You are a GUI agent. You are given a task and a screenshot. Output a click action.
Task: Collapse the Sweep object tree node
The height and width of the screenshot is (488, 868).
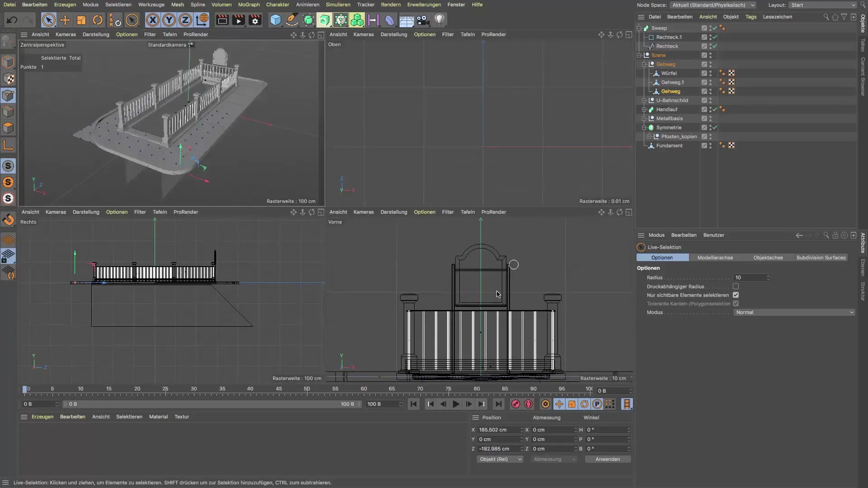coord(639,28)
